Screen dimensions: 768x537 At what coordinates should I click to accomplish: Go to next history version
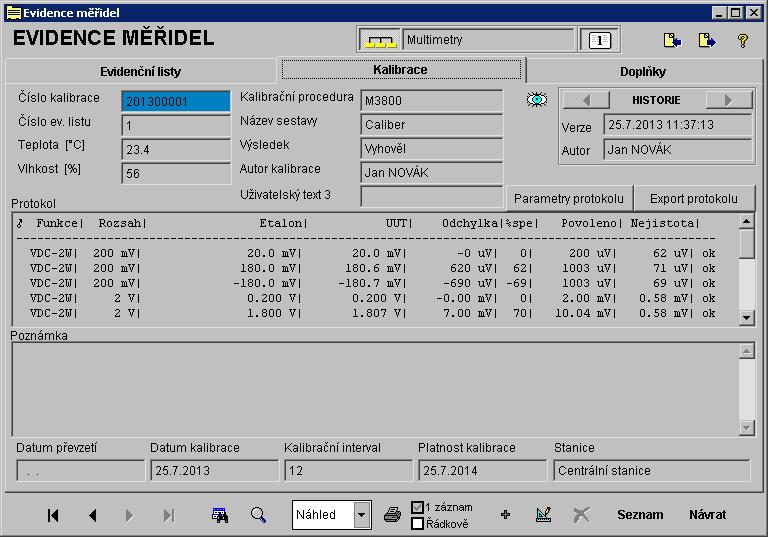(728, 100)
